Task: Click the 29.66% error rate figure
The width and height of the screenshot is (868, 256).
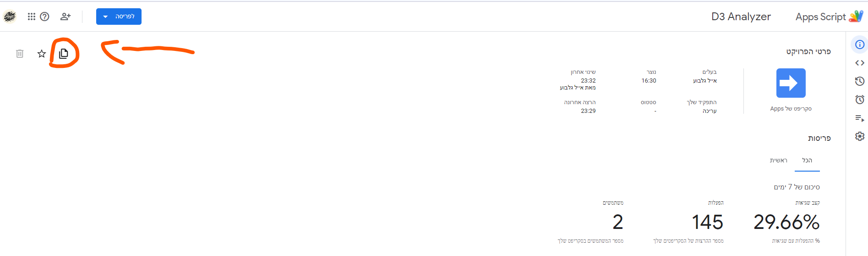Action: click(786, 222)
